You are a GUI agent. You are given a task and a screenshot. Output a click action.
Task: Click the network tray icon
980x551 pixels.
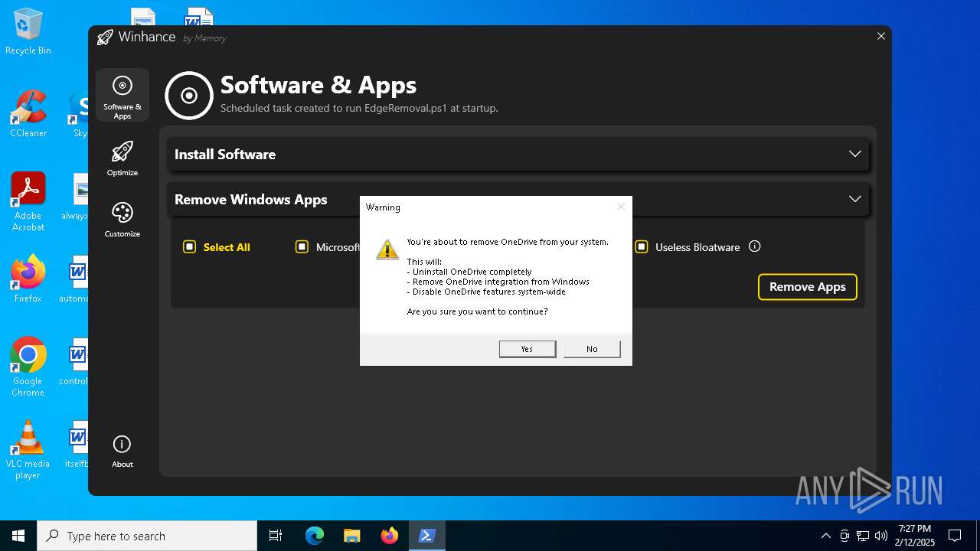click(x=863, y=536)
